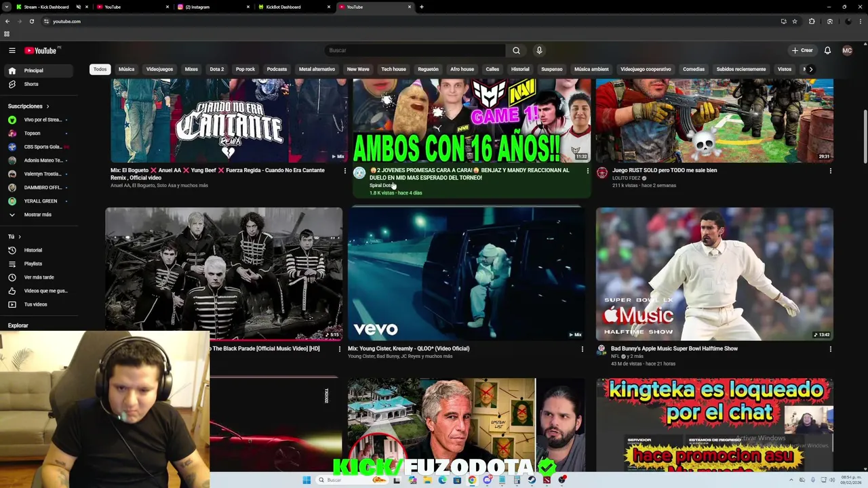Screen dimensions: 868x488
Task: Open Bad Bunny's Super Bowl Halftime title
Action: click(x=674, y=349)
